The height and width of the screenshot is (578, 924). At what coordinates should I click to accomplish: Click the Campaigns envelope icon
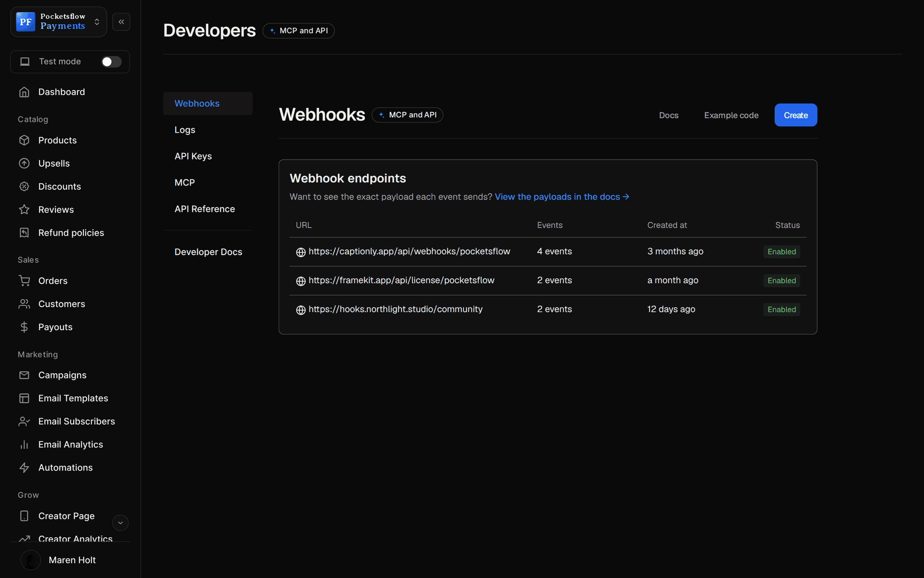coord(24,375)
